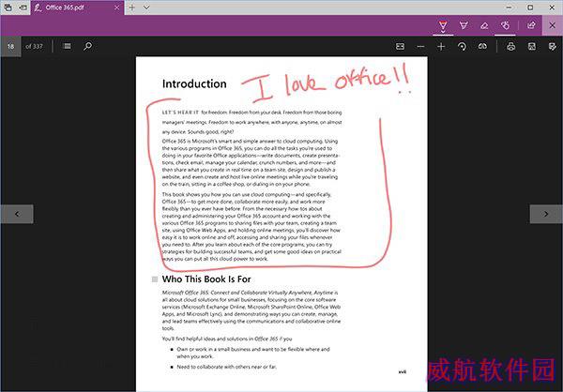Select the red ballpoint pen tool
Screen dimensions: 563x392
tap(443, 25)
